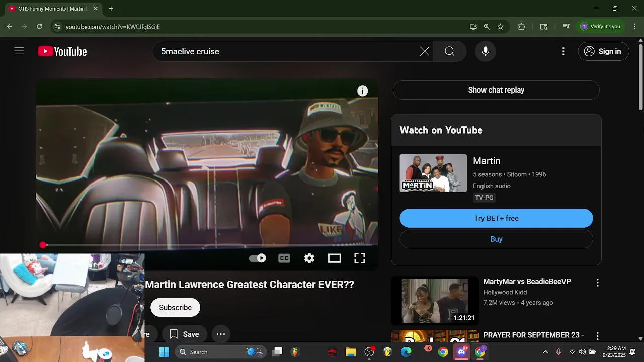Start voice search with the microphone

(486, 51)
